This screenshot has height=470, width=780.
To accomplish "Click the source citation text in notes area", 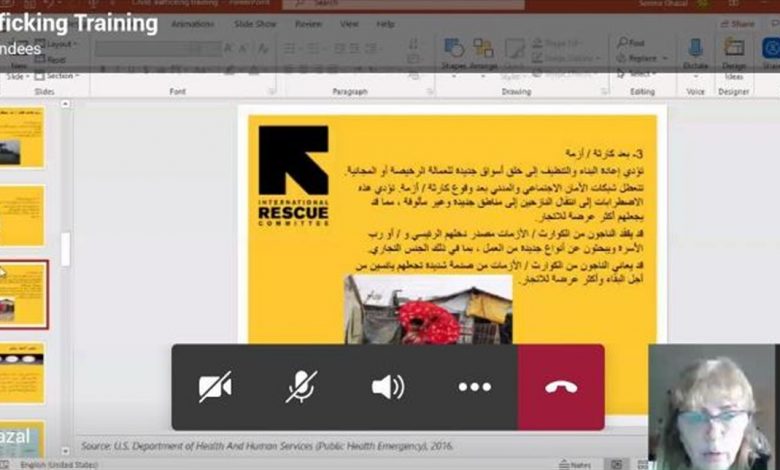I will coord(267,446).
